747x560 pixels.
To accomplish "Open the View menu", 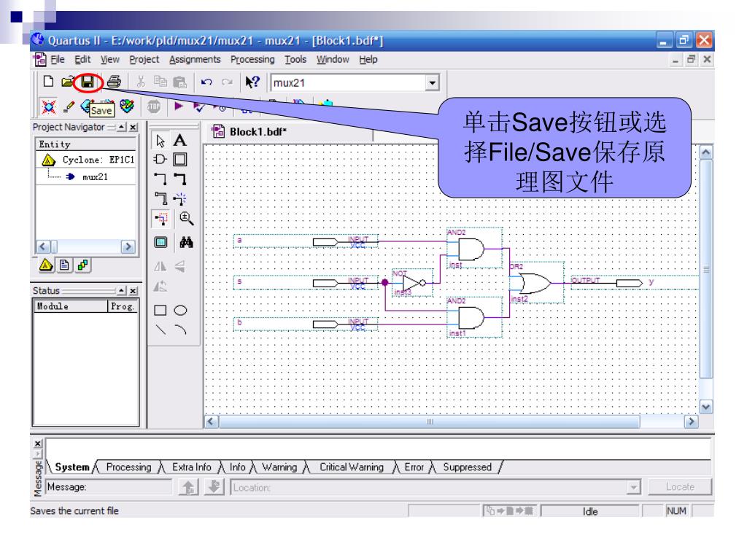I will coord(109,60).
